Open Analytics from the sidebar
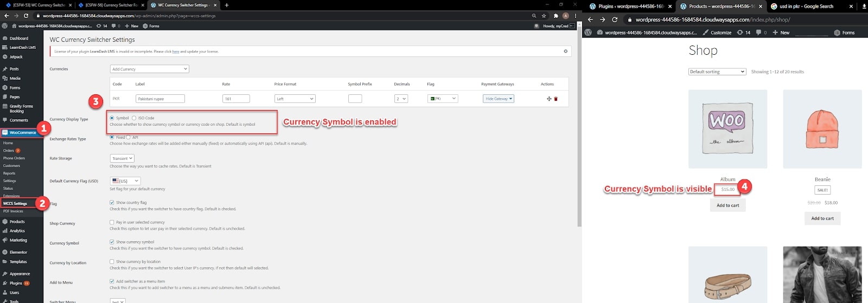Image resolution: width=868 pixels, height=303 pixels. [17, 230]
